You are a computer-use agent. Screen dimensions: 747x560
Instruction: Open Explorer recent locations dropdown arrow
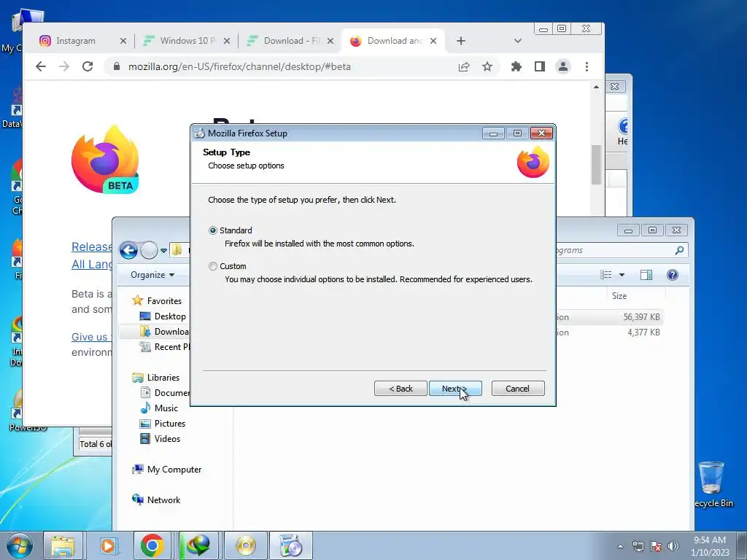tap(163, 251)
